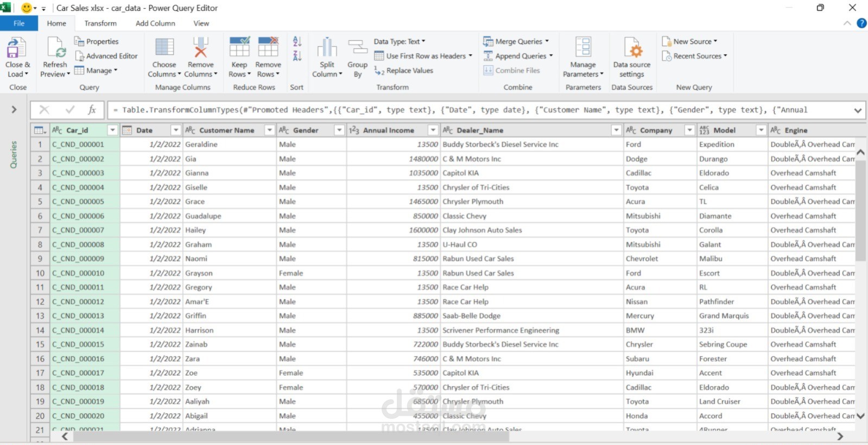The width and height of the screenshot is (868, 445).
Task: Open the Gender column filter dropdown
Action: tap(339, 130)
